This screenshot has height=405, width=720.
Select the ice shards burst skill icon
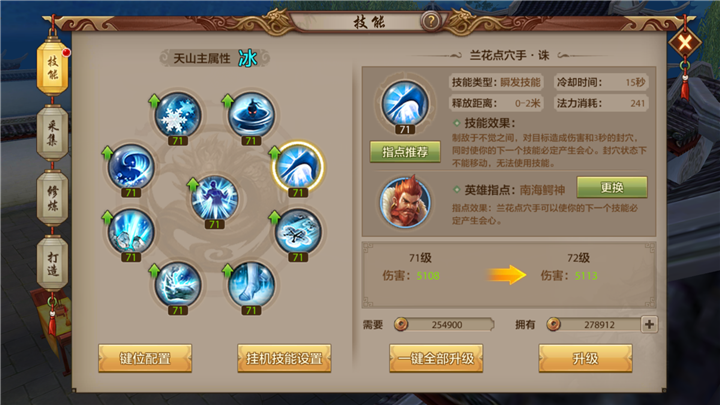[x=131, y=232]
